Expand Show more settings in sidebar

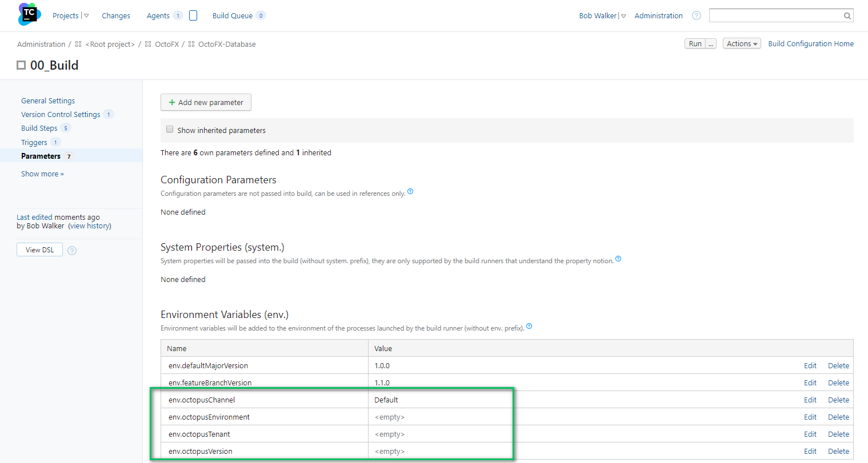42,174
